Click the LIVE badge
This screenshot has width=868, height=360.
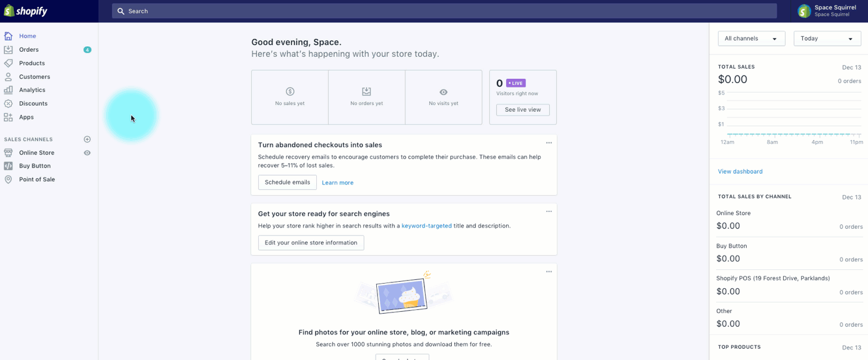pos(516,83)
